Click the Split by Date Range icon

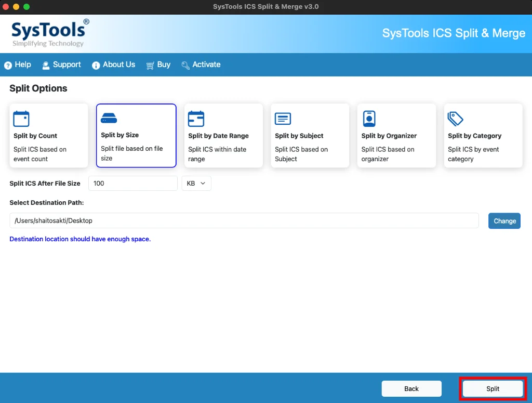[x=196, y=119]
